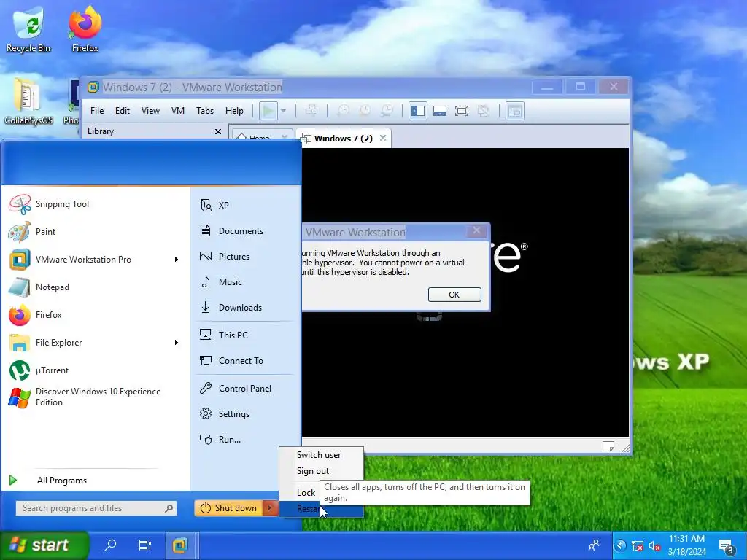The image size is (747, 560).
Task: Open VMware Tabs menu
Action: click(205, 111)
